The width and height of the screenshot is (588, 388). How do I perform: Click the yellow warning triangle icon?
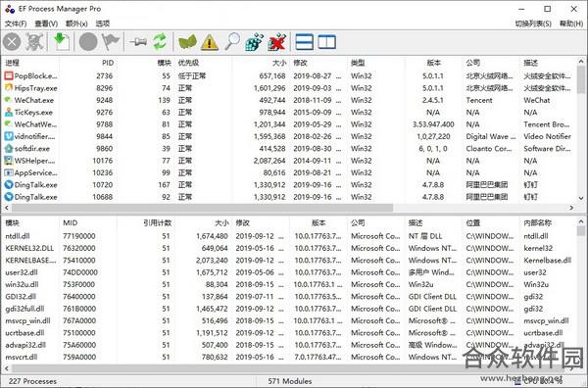[210, 42]
